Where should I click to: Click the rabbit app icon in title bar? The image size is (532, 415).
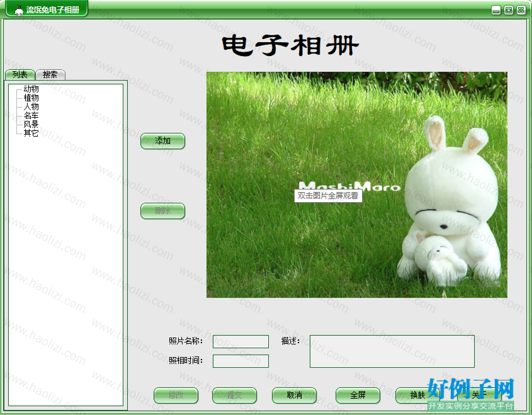(x=19, y=10)
